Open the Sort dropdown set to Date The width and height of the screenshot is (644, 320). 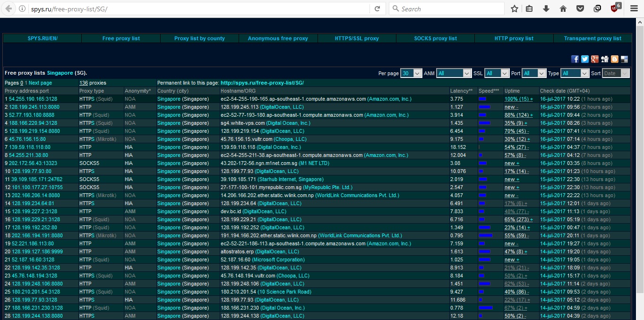(x=616, y=73)
